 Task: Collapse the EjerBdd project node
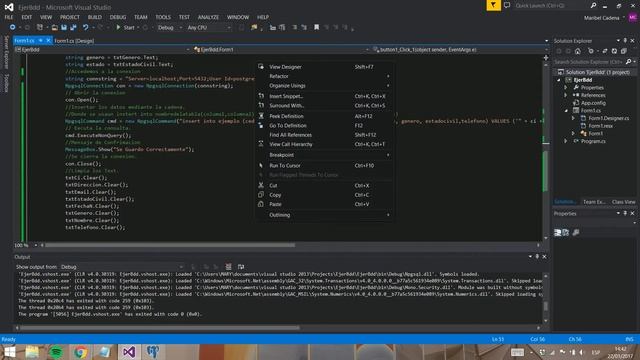pyautogui.click(x=559, y=80)
